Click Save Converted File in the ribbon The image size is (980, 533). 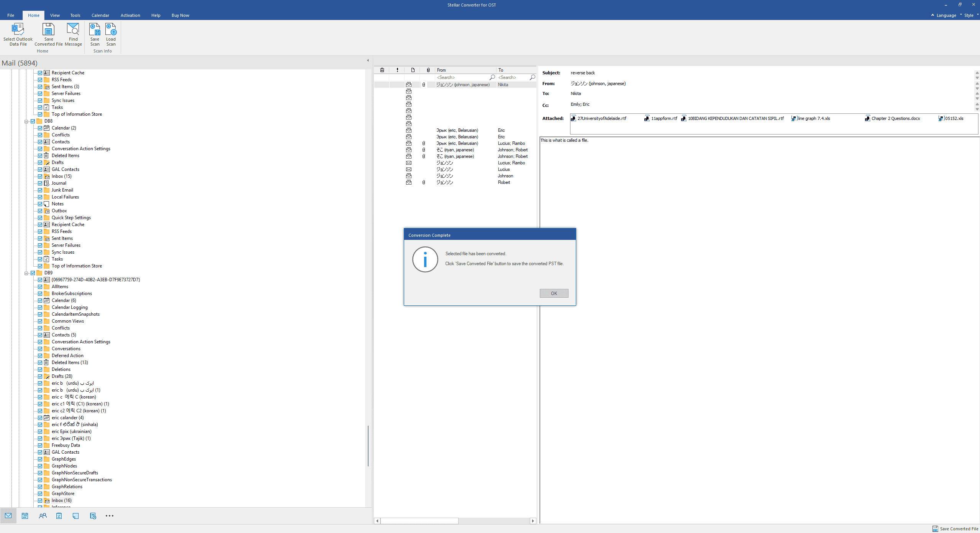tap(49, 34)
